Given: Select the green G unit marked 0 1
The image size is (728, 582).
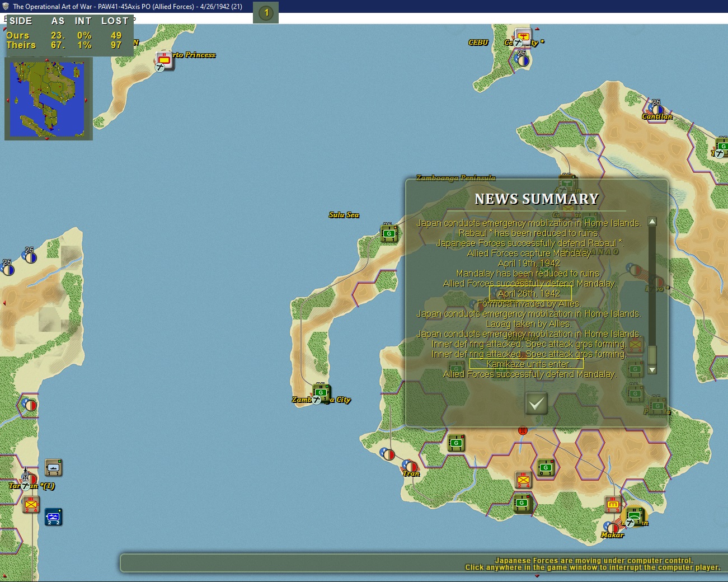Looking at the screenshot, I should coord(546,468).
